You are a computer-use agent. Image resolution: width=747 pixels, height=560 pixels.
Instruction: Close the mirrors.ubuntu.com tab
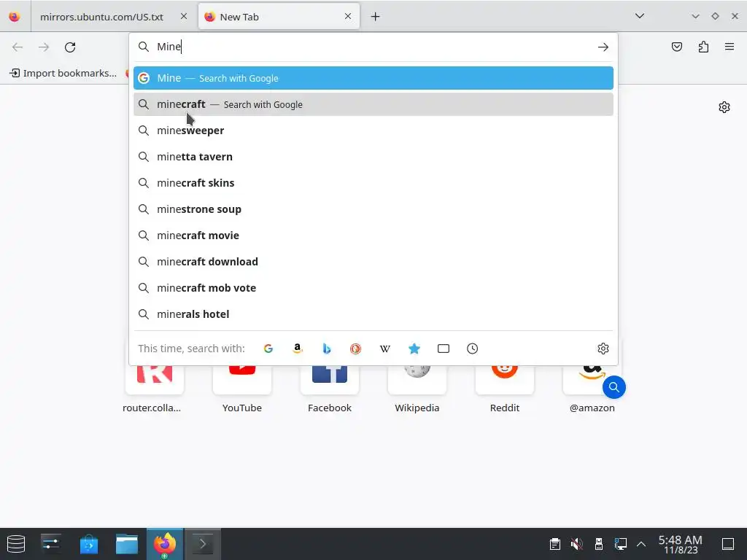click(184, 16)
